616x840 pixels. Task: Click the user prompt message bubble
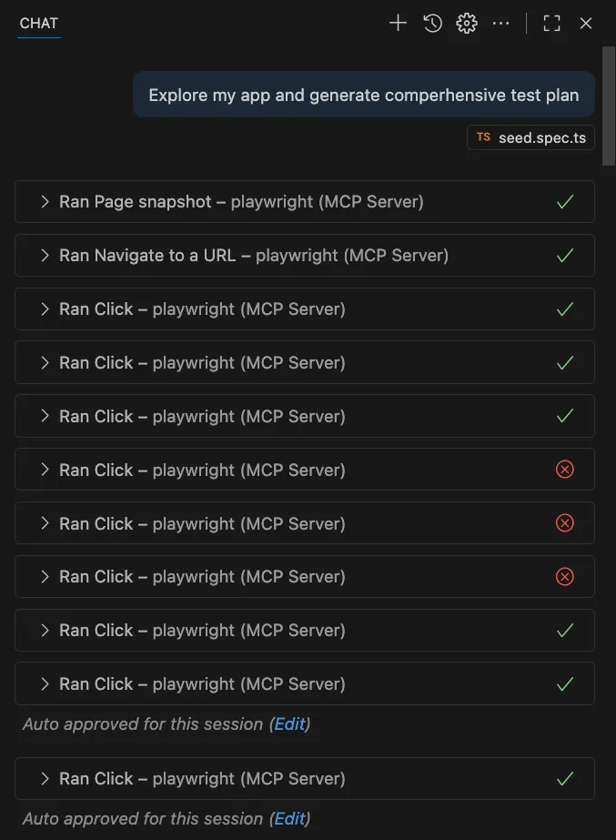click(x=363, y=96)
